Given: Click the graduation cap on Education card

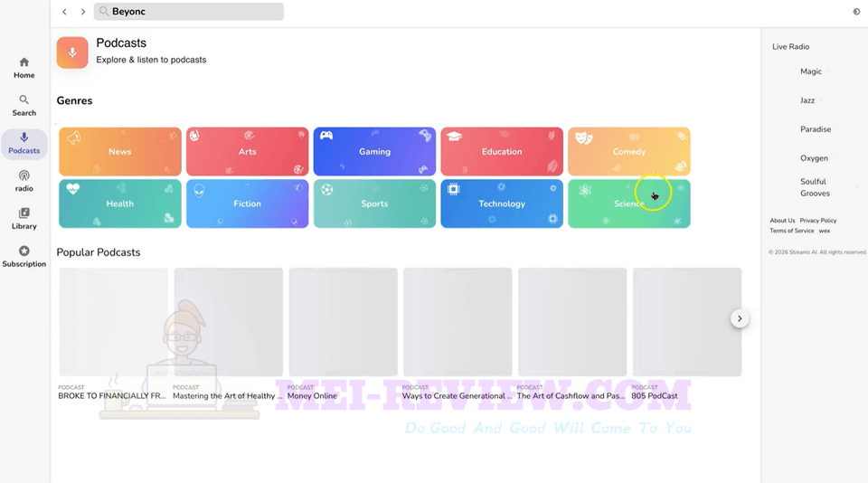Looking at the screenshot, I should click(x=454, y=137).
